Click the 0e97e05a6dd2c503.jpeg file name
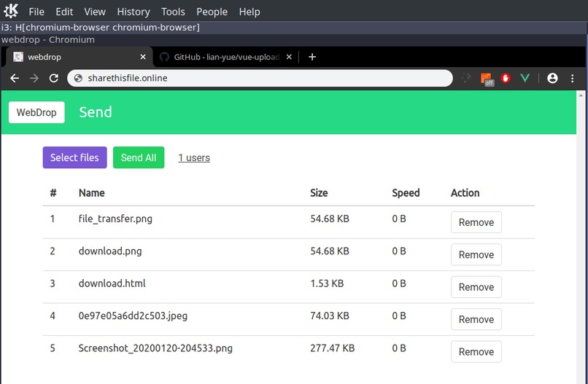Image resolution: width=588 pixels, height=384 pixels. (133, 316)
